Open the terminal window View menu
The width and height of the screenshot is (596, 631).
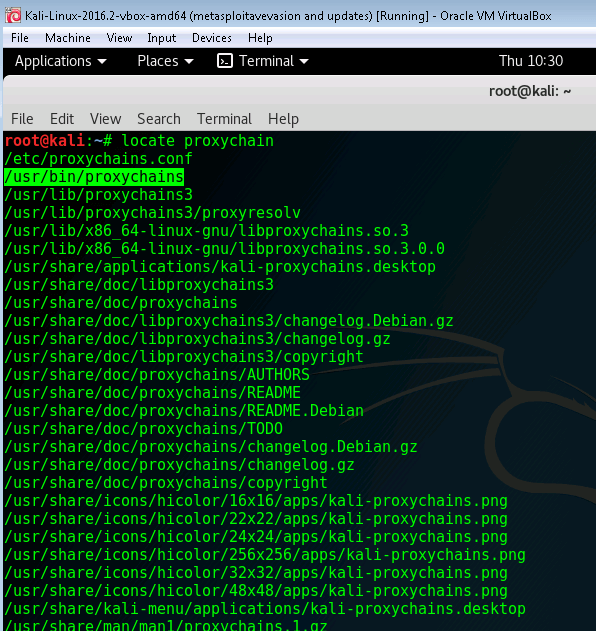105,119
